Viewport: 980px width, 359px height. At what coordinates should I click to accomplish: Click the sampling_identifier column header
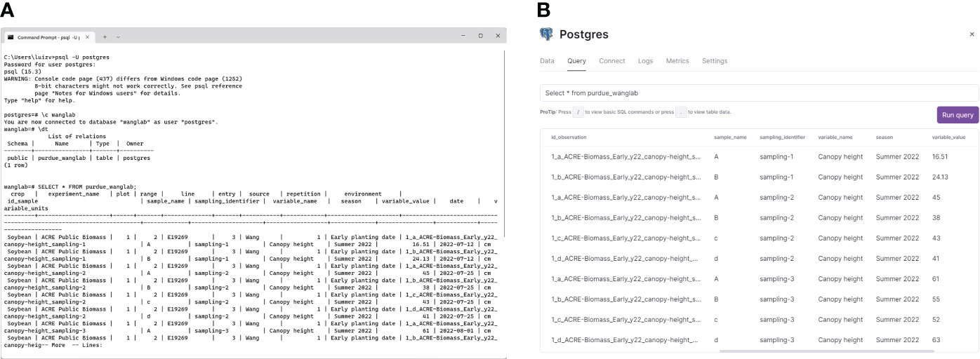pyautogui.click(x=782, y=137)
